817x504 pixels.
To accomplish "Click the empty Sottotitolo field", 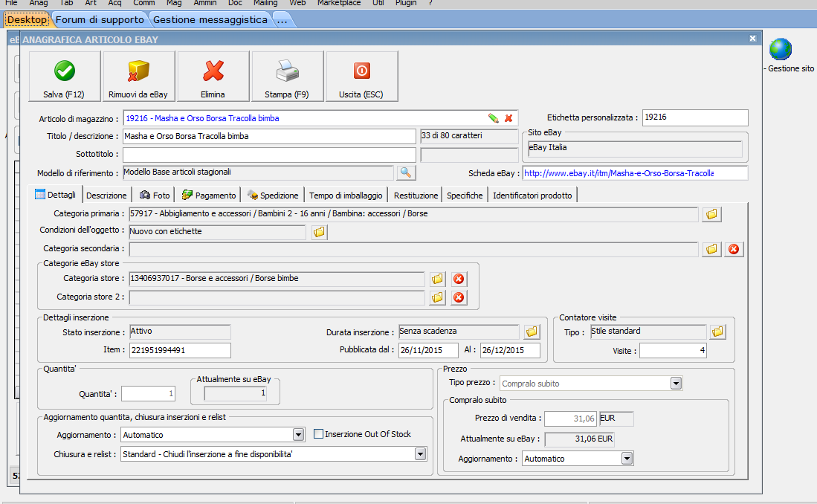I will tap(269, 155).
